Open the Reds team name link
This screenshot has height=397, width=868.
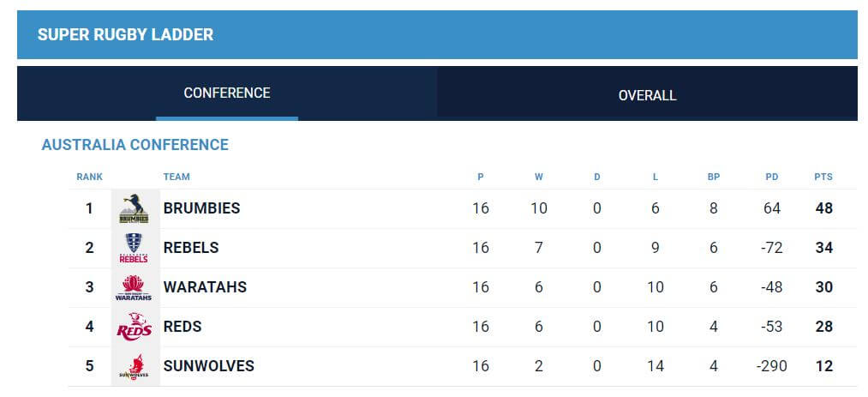(x=183, y=326)
